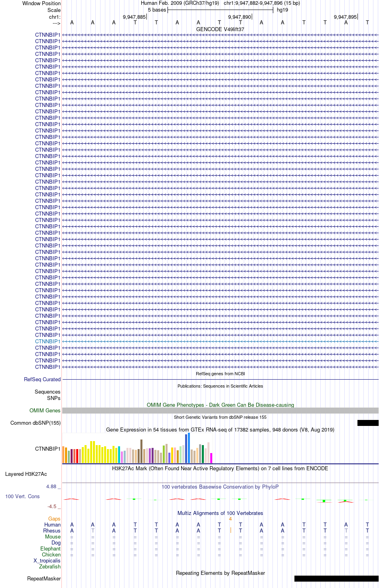Select the Human alignment row label
This screenshot has width=379, height=588.
[x=52, y=525]
